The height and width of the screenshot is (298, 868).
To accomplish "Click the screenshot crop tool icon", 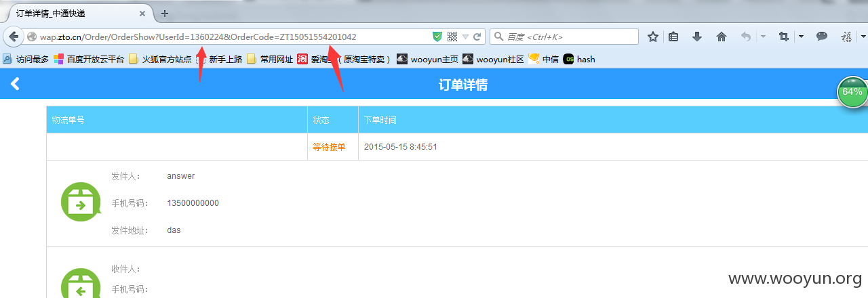I will 784,37.
